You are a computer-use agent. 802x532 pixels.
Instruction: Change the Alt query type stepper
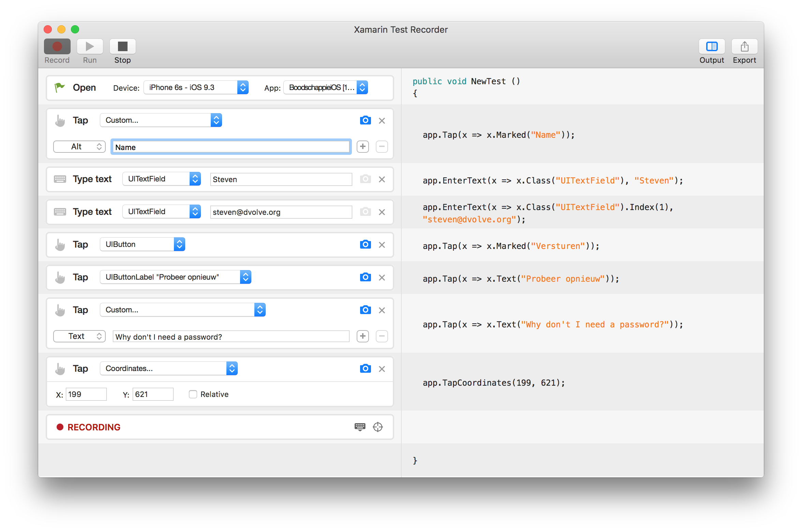[79, 147]
